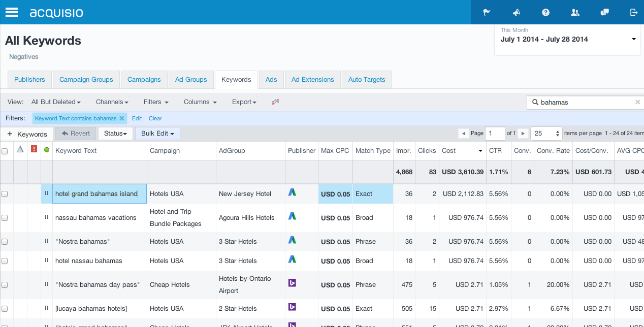Image resolution: width=644 pixels, height=327 pixels.
Task: Switch to the Auto Targets tab
Action: click(x=367, y=80)
